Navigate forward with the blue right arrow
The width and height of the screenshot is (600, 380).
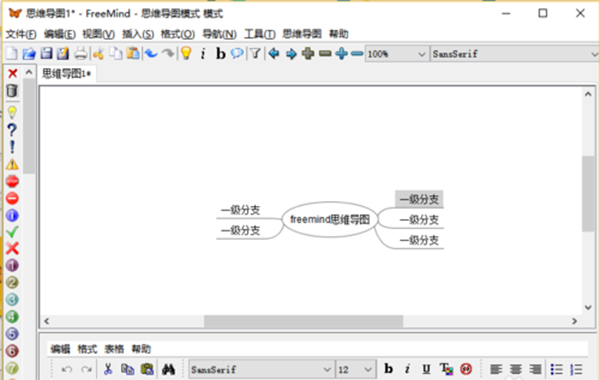click(x=291, y=54)
